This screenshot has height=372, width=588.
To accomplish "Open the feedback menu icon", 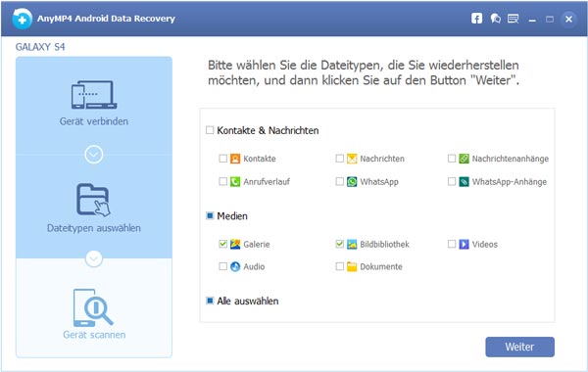I will click(513, 19).
